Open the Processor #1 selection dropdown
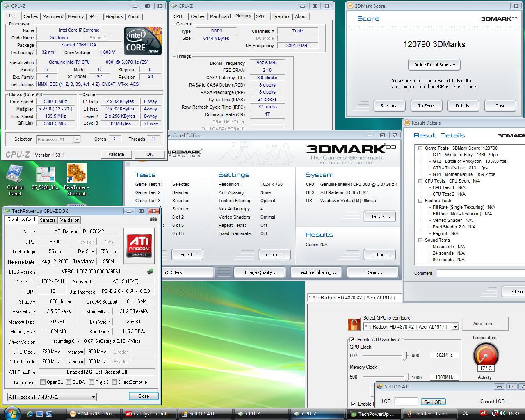This screenshot has height=420, width=525. tap(58, 139)
